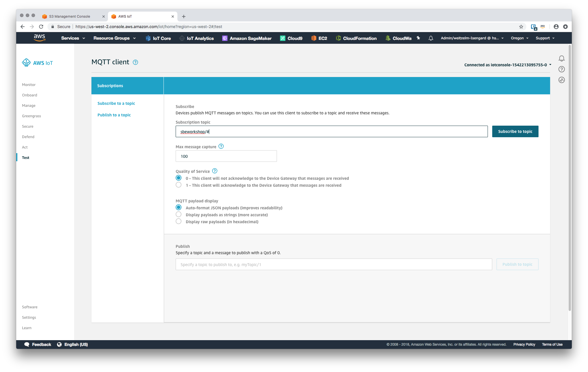Open CloudFormation shortcut
588x372 pixels.
pos(356,38)
